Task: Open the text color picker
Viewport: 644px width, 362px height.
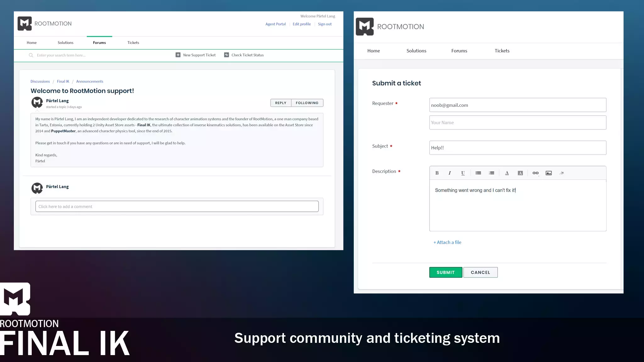Action: pos(507,173)
